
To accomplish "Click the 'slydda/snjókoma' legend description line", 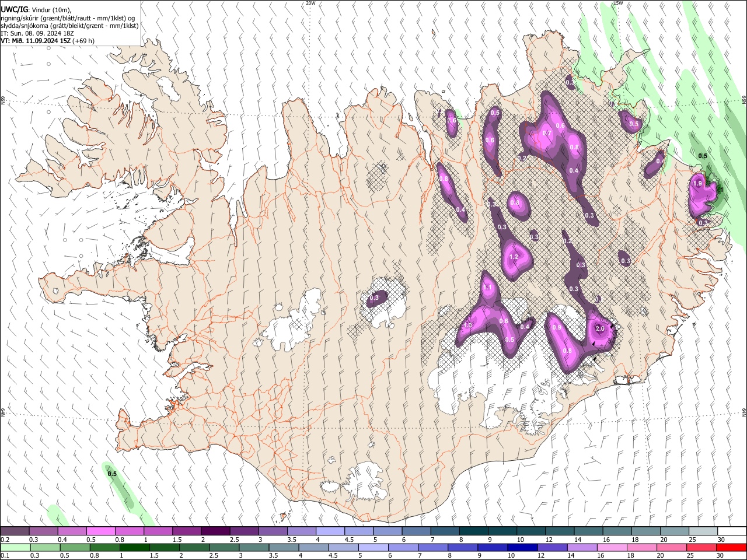I will tap(69, 26).
